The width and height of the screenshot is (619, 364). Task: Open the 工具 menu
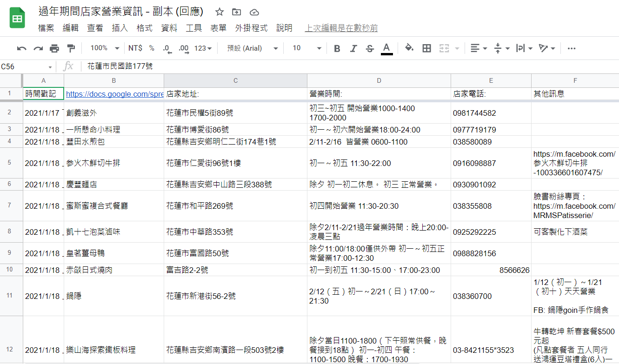[194, 28]
